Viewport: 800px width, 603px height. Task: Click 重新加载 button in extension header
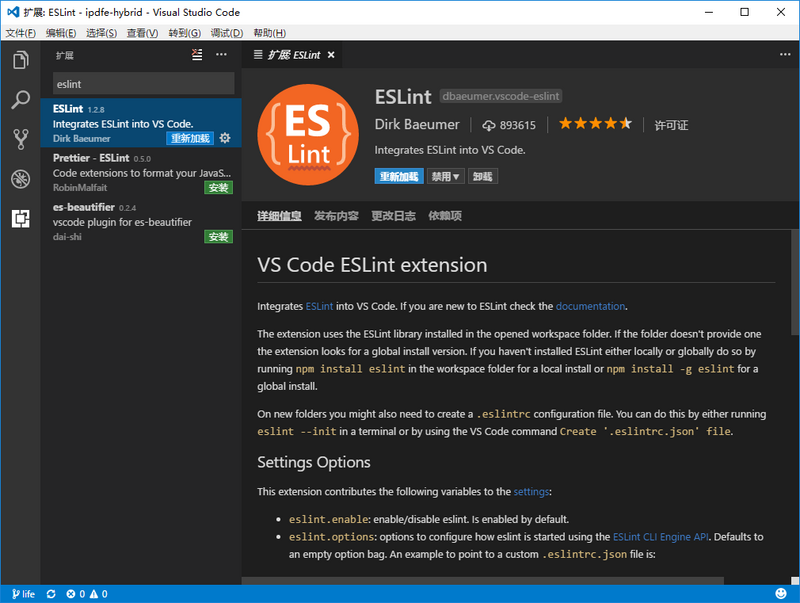(399, 177)
